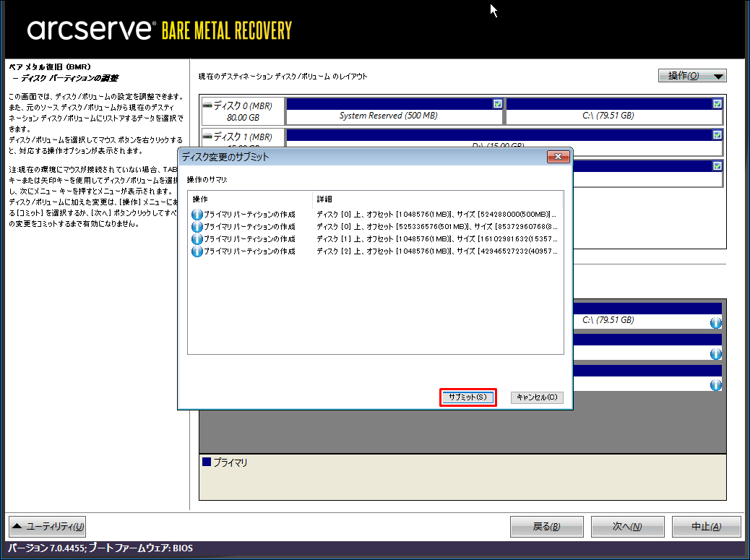Screen dimensions: 750x560
Task: Open the ユーティリティ(U) menu button
Action: click(48, 527)
